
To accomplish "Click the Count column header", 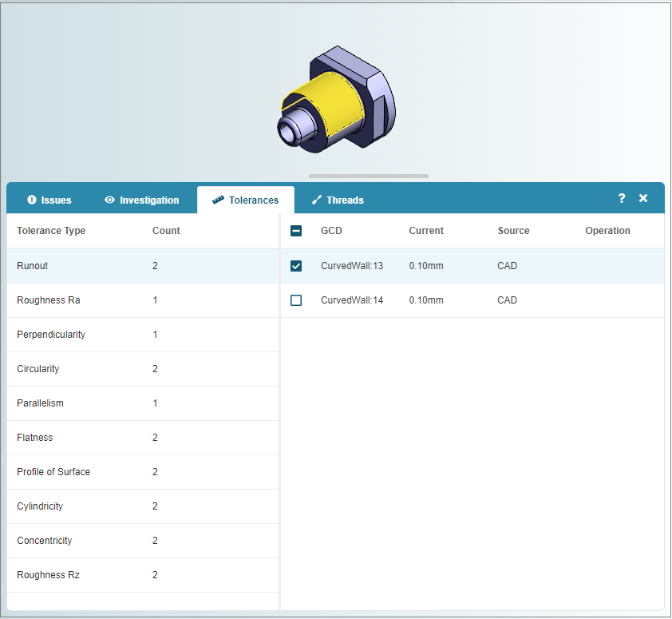I will [166, 231].
